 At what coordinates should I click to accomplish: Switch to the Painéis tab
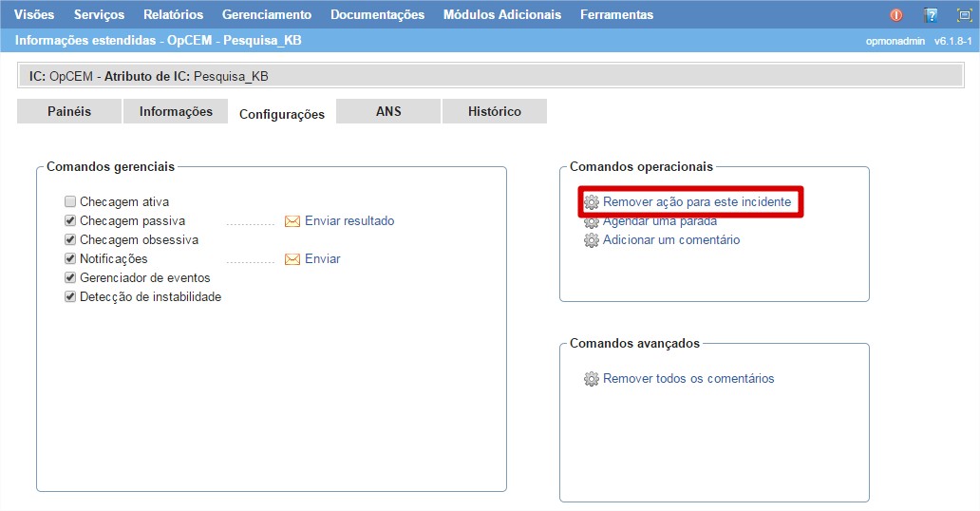pyautogui.click(x=69, y=111)
